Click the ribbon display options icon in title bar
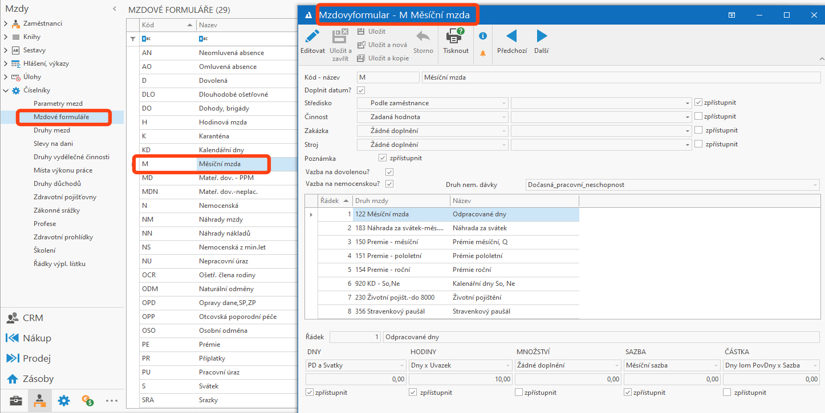Viewport: 825px width, 413px height. tap(731, 15)
